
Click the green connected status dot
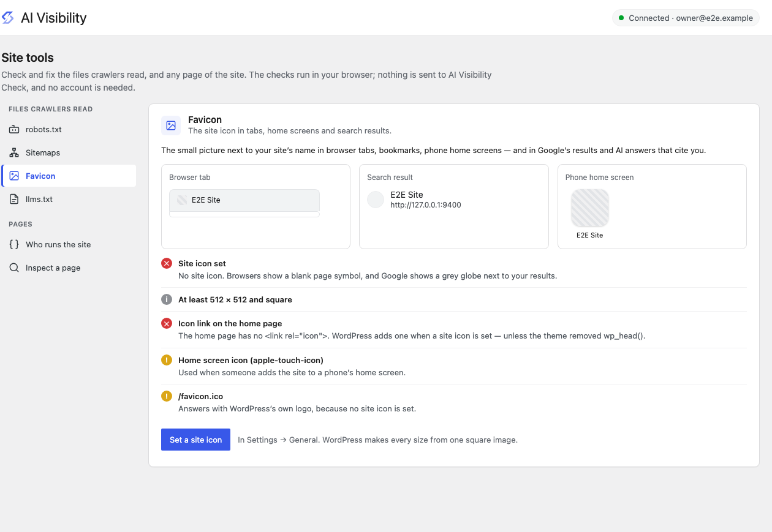click(621, 18)
